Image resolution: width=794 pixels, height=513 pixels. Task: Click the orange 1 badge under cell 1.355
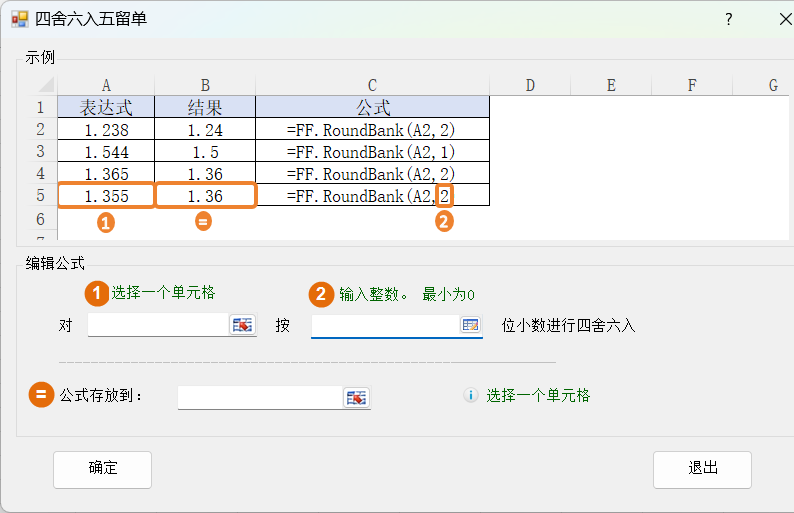click(106, 223)
